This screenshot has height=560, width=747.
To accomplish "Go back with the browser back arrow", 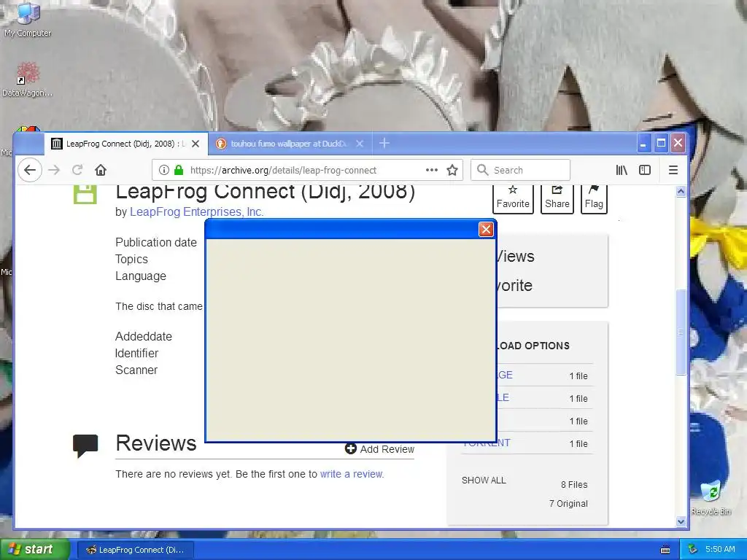I will pyautogui.click(x=30, y=170).
